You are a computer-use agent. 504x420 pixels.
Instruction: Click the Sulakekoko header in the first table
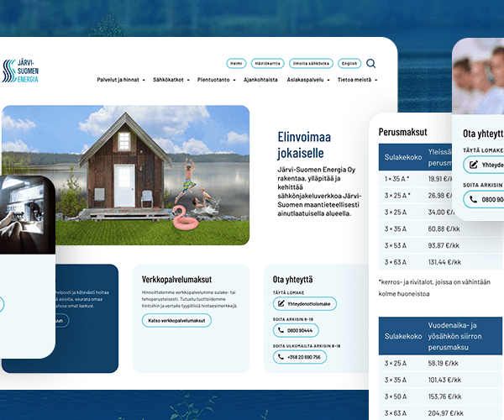coord(403,157)
